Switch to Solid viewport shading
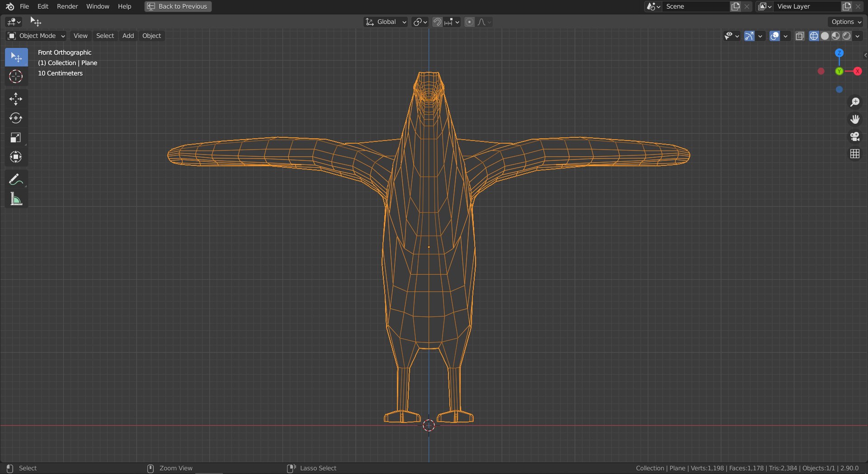This screenshot has width=868, height=474. [x=825, y=36]
